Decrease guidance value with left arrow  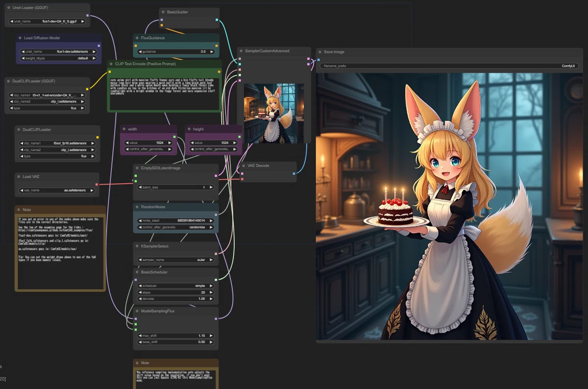(140, 51)
